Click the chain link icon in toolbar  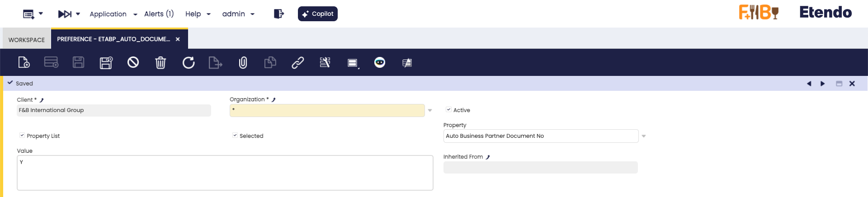297,62
